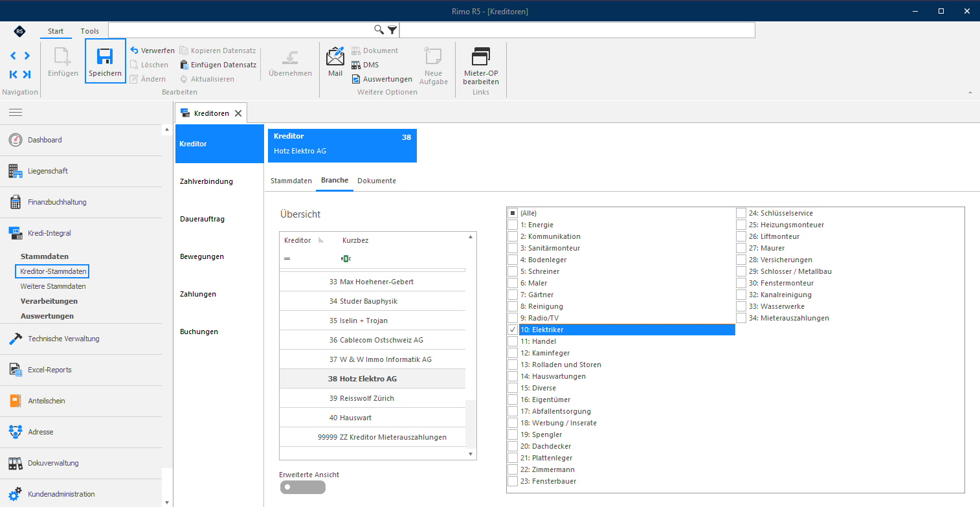This screenshot has height=507, width=980.
Task: Collapse the ribbon with the arrow
Action: (970, 92)
